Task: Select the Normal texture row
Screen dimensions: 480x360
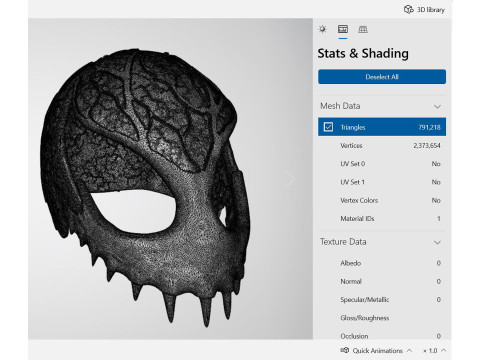Action: 382,281
